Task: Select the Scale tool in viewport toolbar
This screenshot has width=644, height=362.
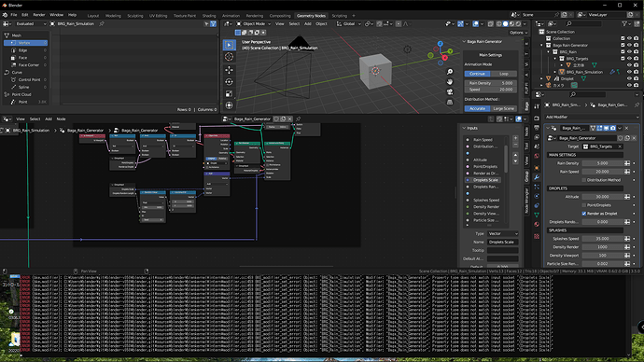Action: point(230,93)
